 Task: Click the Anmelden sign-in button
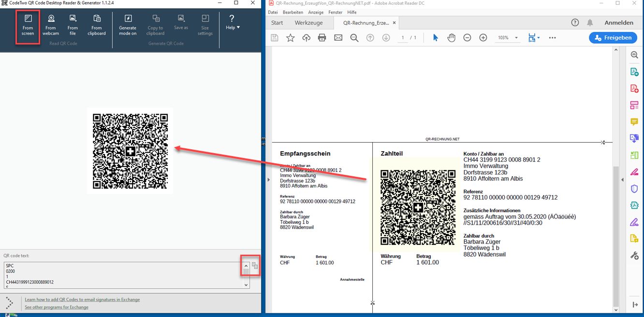click(619, 23)
